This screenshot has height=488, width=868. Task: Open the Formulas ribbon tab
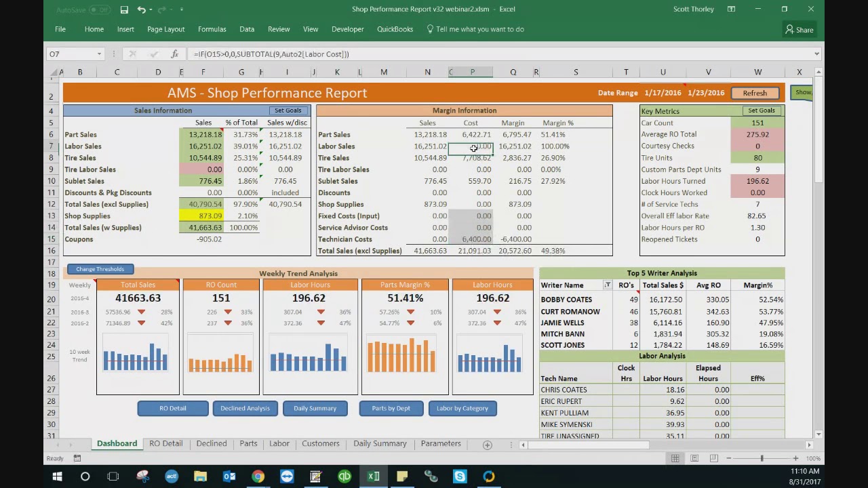click(212, 29)
